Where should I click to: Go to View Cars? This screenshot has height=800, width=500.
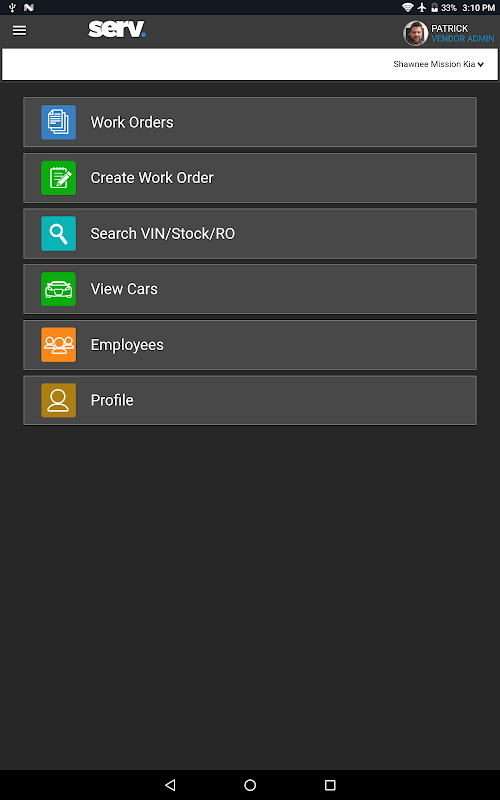(250, 289)
